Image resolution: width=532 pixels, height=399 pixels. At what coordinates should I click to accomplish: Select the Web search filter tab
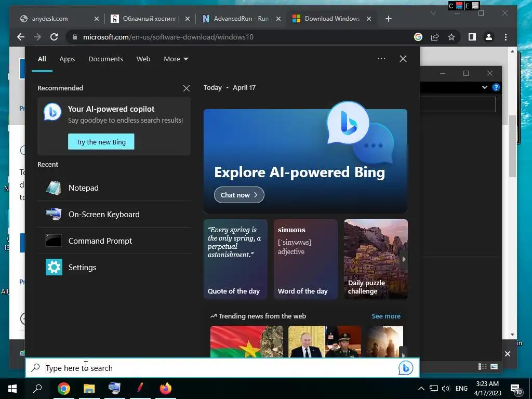pyautogui.click(x=143, y=59)
